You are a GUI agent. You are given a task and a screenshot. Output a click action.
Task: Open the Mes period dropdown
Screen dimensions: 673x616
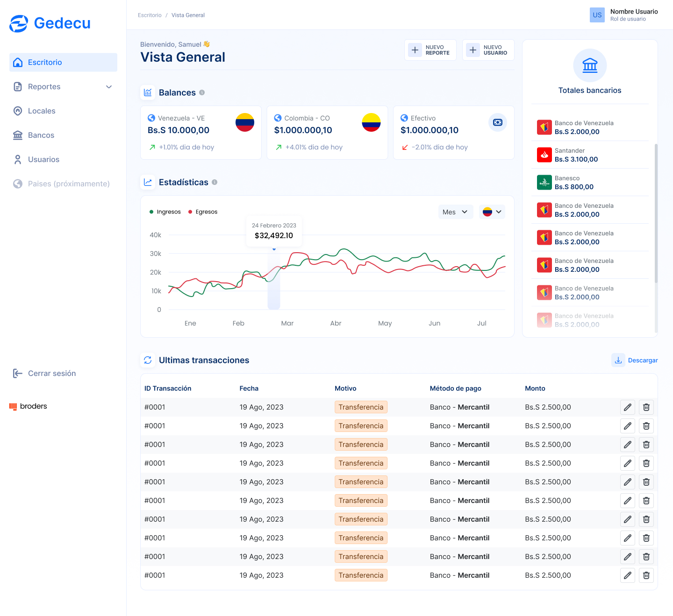pyautogui.click(x=455, y=212)
